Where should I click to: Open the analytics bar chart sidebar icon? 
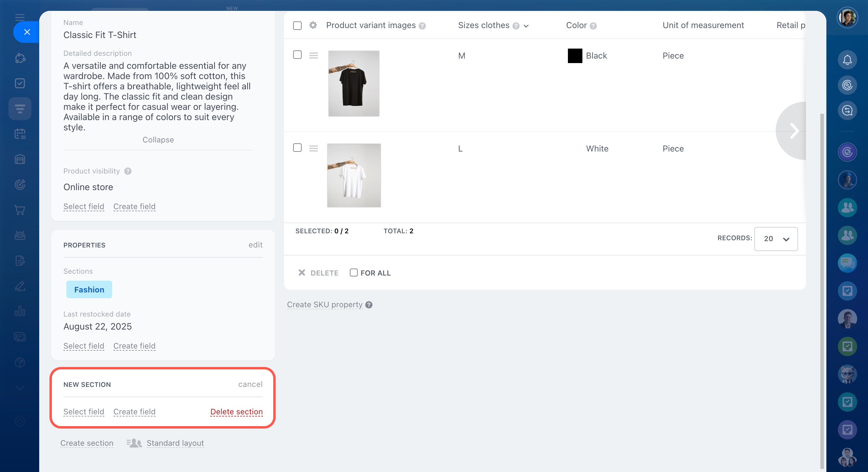coord(20,311)
